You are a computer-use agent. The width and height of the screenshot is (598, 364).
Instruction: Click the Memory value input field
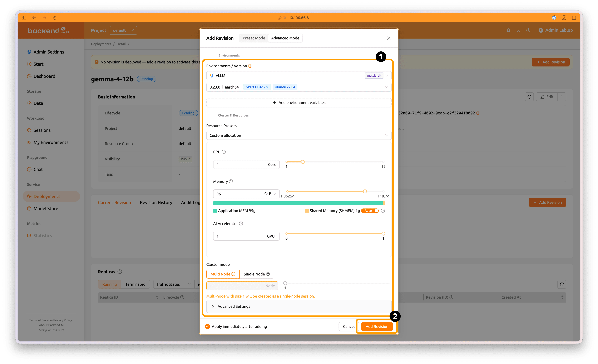237,194
